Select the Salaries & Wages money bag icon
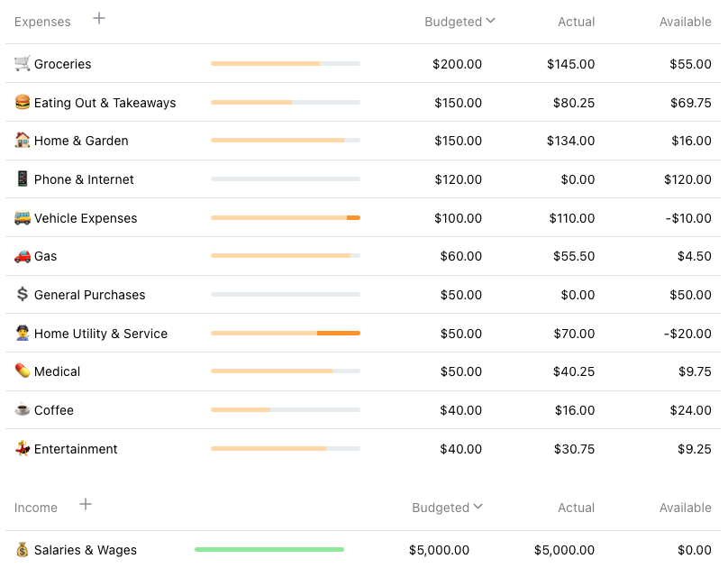This screenshot has height=568, width=728. pos(21,549)
